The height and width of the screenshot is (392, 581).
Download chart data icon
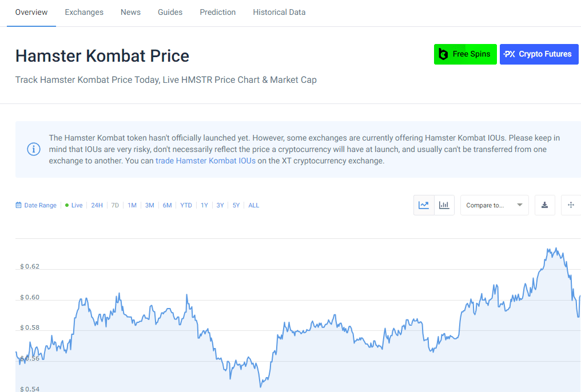pyautogui.click(x=544, y=205)
